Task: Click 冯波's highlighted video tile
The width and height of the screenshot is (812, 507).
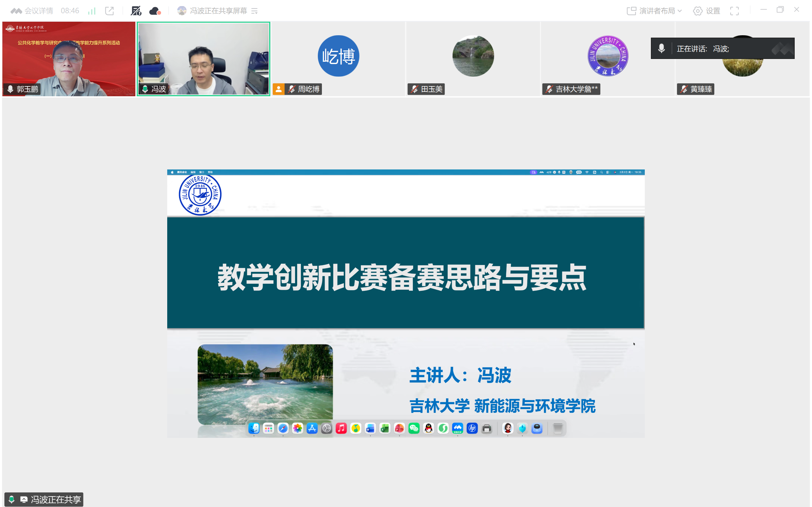Action: coord(204,59)
